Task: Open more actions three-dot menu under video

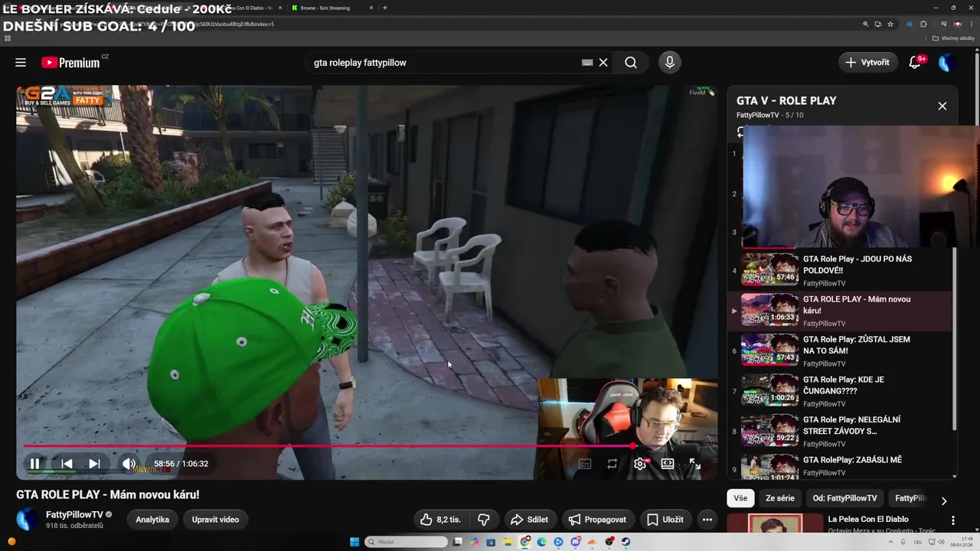Action: click(707, 520)
